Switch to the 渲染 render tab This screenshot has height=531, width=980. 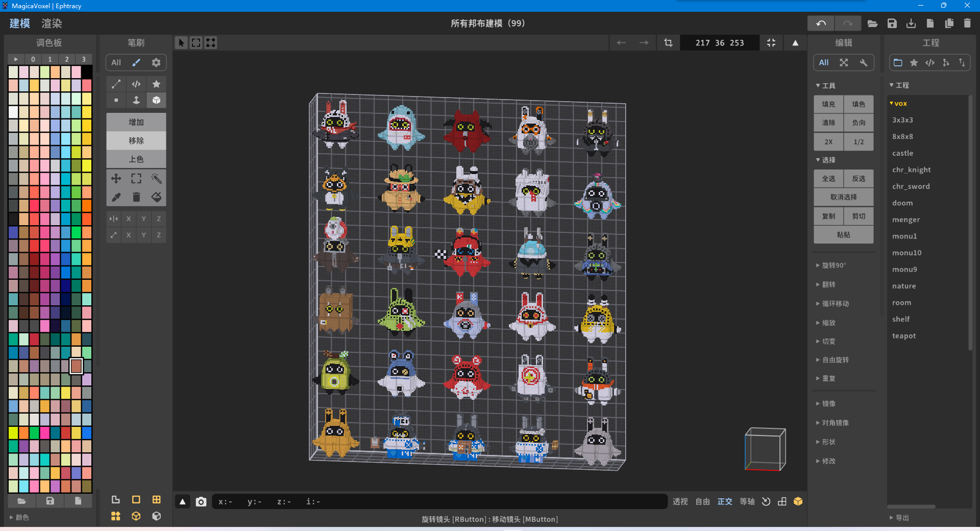[x=52, y=23]
